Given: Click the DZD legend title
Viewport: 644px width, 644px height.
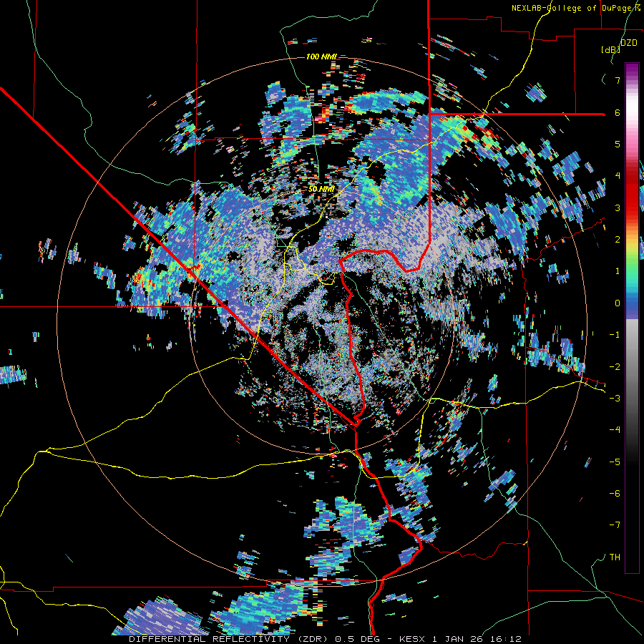Looking at the screenshot, I should (x=629, y=42).
